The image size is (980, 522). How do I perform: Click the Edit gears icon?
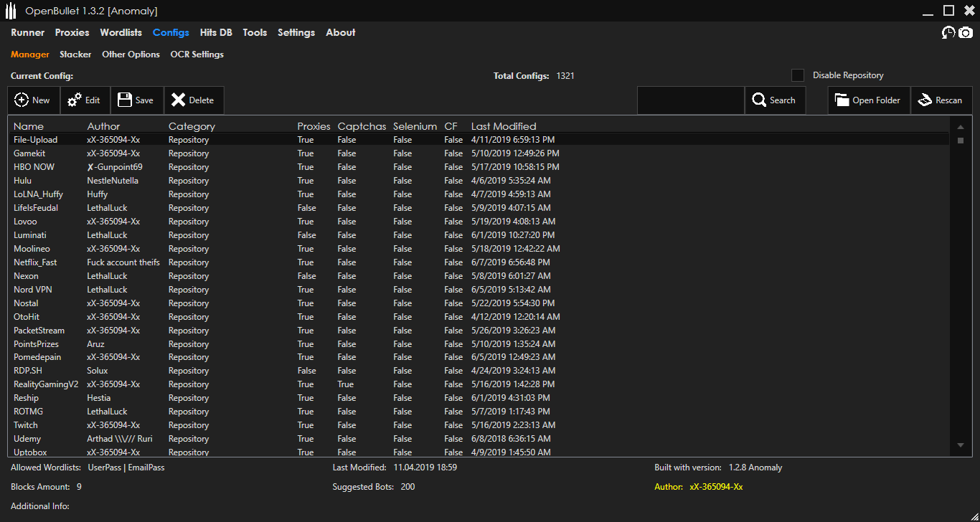point(75,100)
